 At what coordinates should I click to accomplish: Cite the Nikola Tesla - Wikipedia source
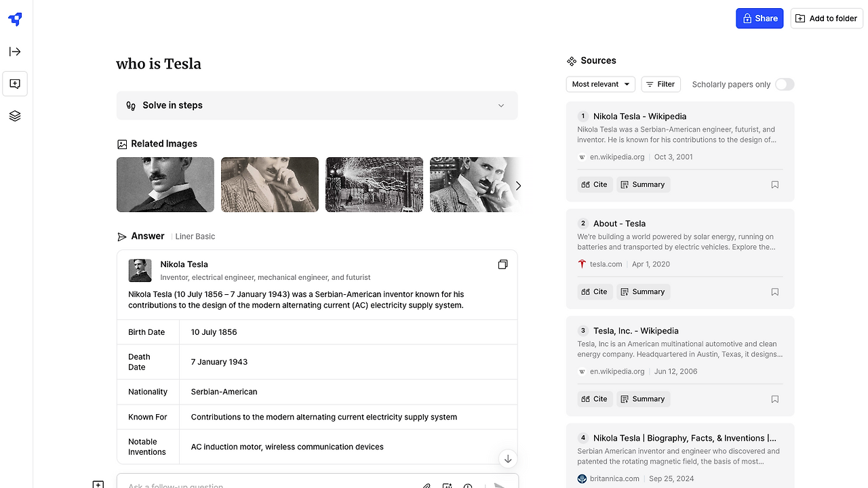pos(595,184)
